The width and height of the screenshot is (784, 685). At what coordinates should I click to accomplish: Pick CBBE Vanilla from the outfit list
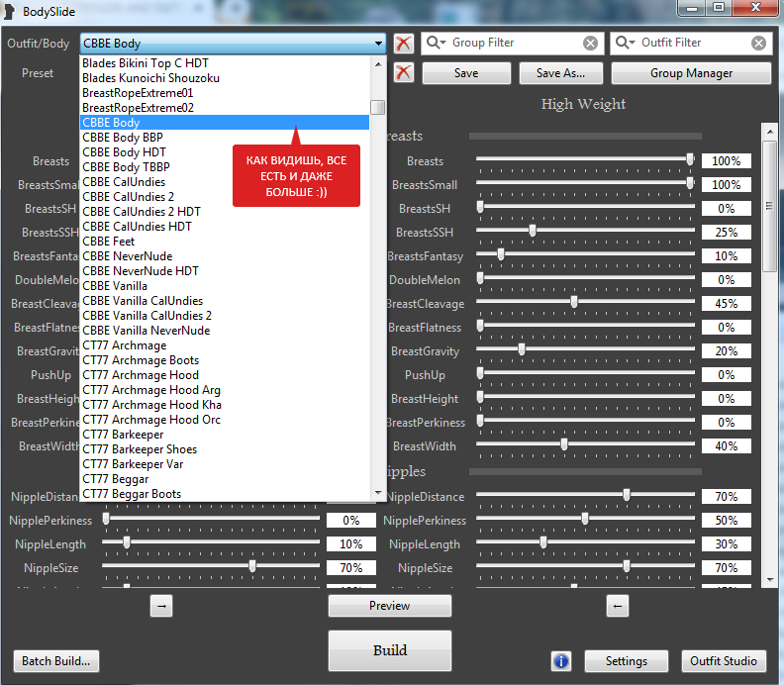click(x=115, y=286)
